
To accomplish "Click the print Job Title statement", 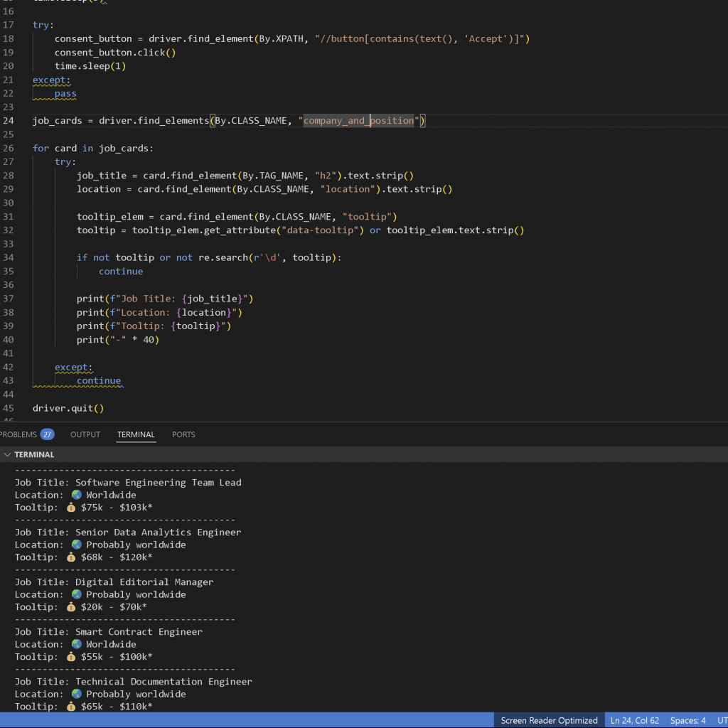I will click(165, 299).
